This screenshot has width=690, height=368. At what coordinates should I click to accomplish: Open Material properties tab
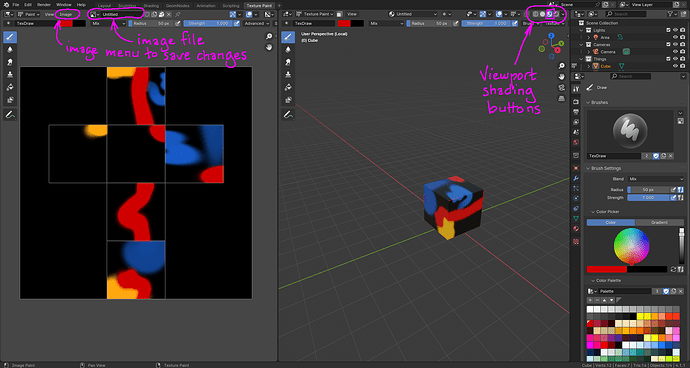click(576, 228)
